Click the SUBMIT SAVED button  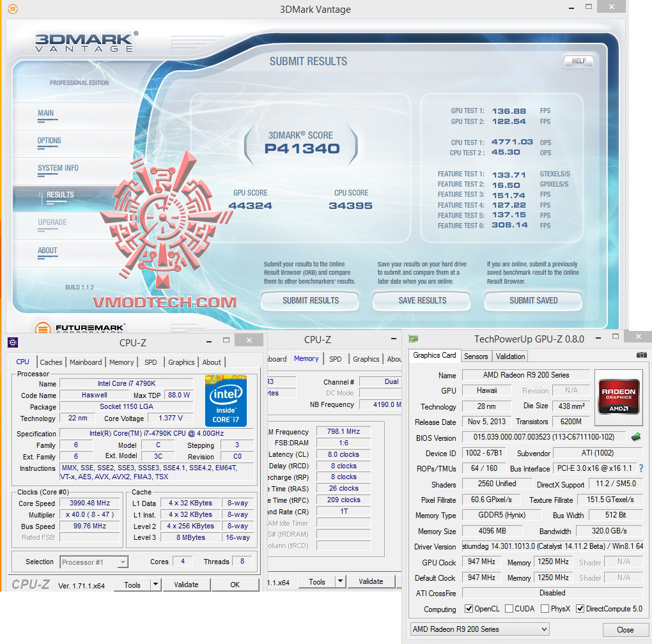coord(534,300)
